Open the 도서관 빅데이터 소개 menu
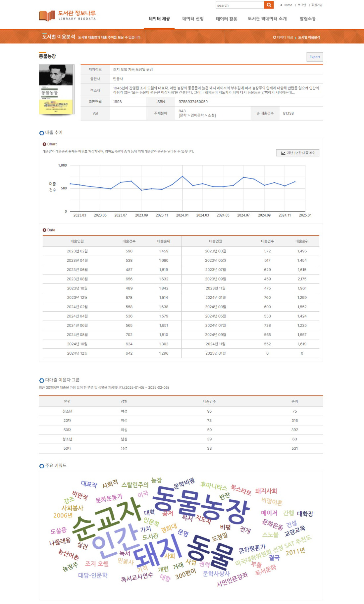364x604 pixels. [267, 19]
